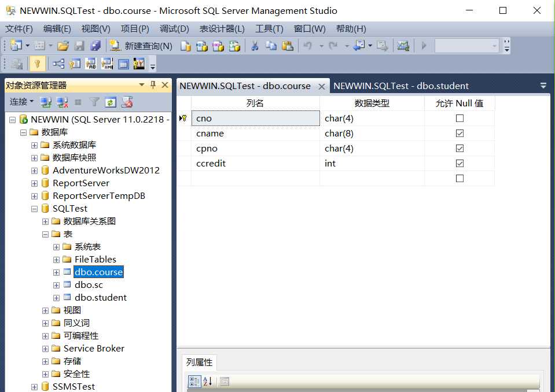Select the 列属性 tab

(x=199, y=363)
